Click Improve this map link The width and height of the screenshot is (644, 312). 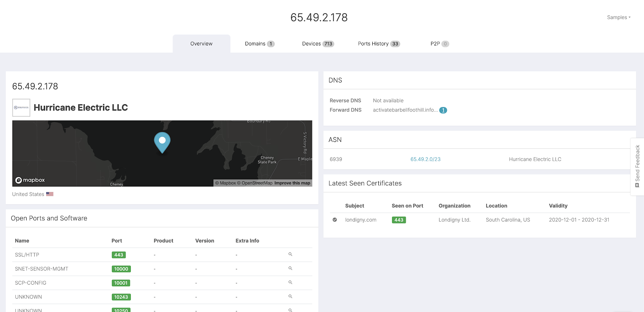(292, 183)
